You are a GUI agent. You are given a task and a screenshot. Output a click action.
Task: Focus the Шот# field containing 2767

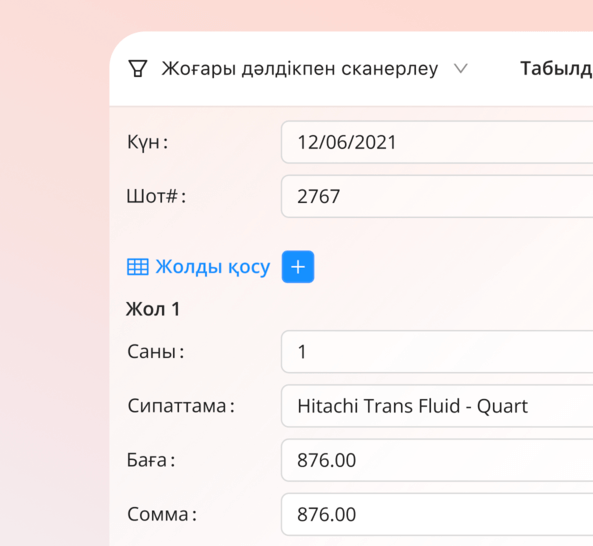tap(437, 196)
